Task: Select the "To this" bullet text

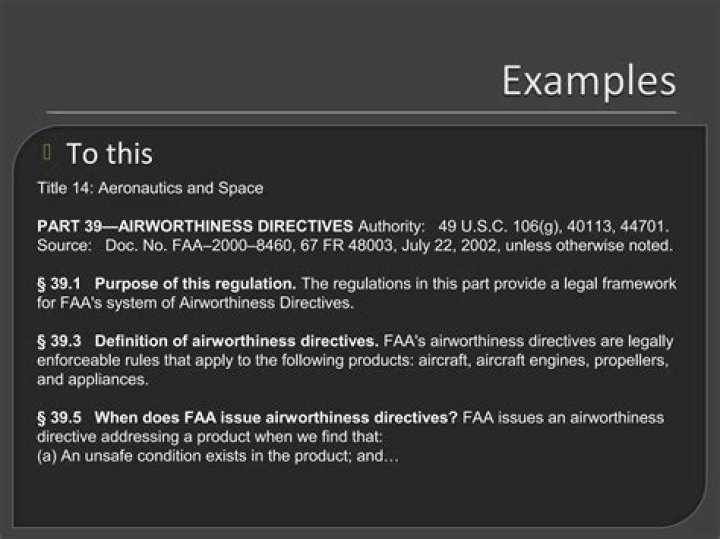Action: tap(109, 154)
